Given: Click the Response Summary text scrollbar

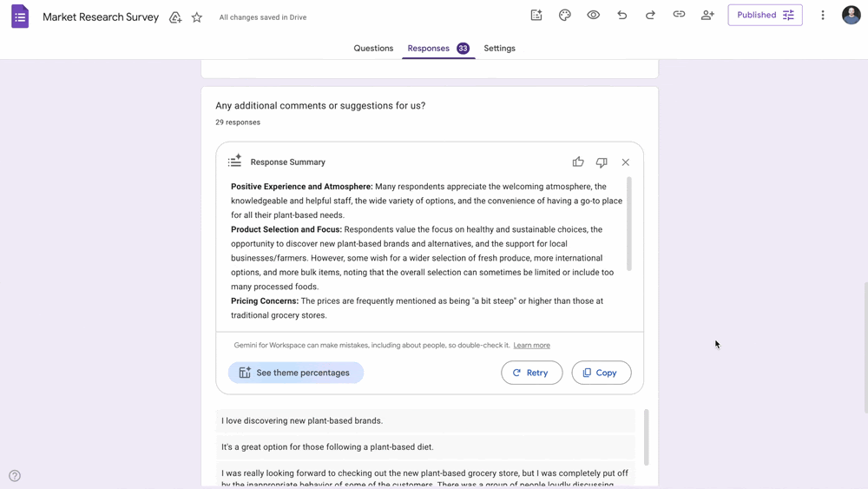Looking at the screenshot, I should click(629, 224).
